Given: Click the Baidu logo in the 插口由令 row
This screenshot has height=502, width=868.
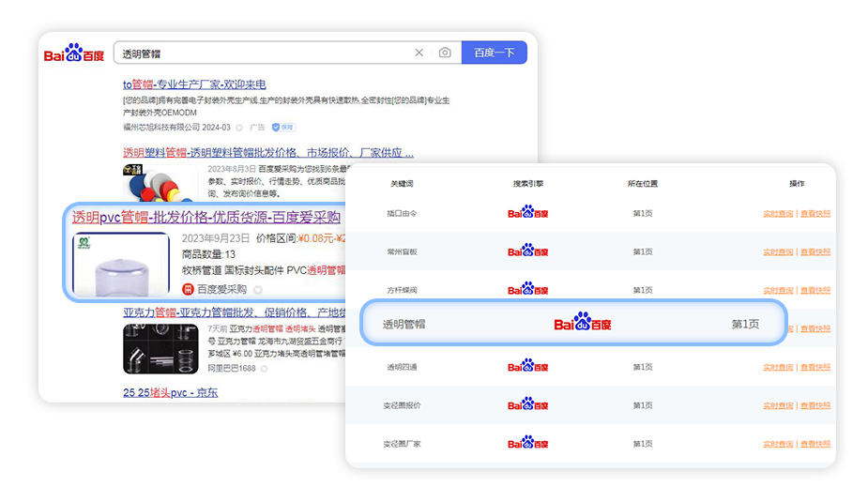Looking at the screenshot, I should [528, 213].
